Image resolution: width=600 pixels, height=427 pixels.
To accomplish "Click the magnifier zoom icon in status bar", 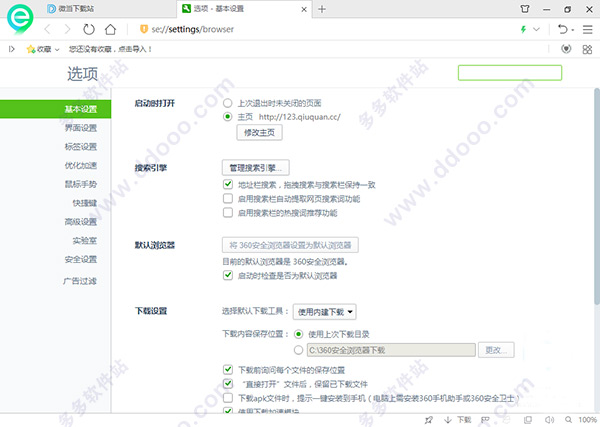I will pyautogui.click(x=569, y=420).
